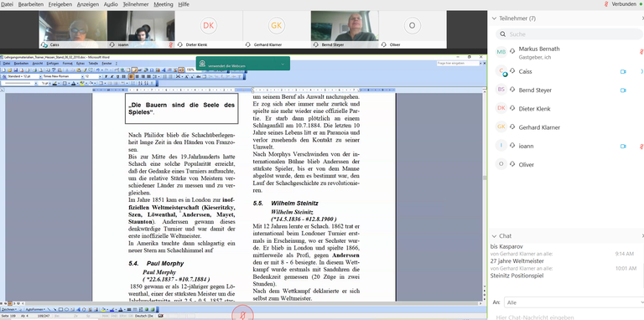The image size is (644, 320).
Task: Open the Freigeben menu
Action: [x=60, y=4]
